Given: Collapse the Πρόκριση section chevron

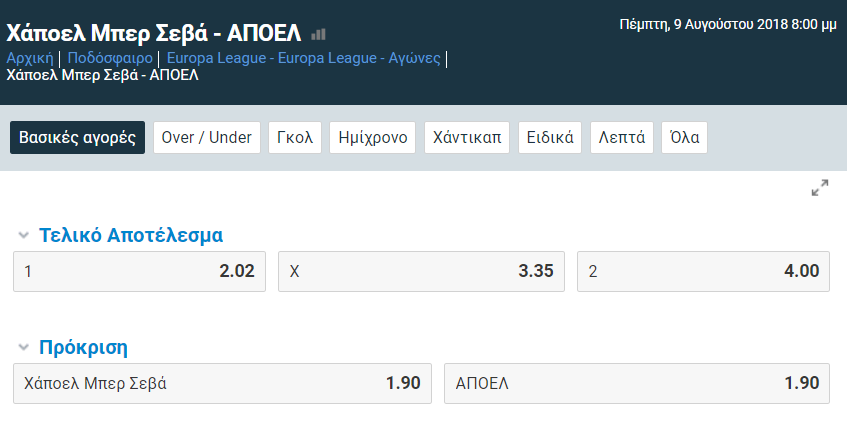Looking at the screenshot, I should 23,347.
